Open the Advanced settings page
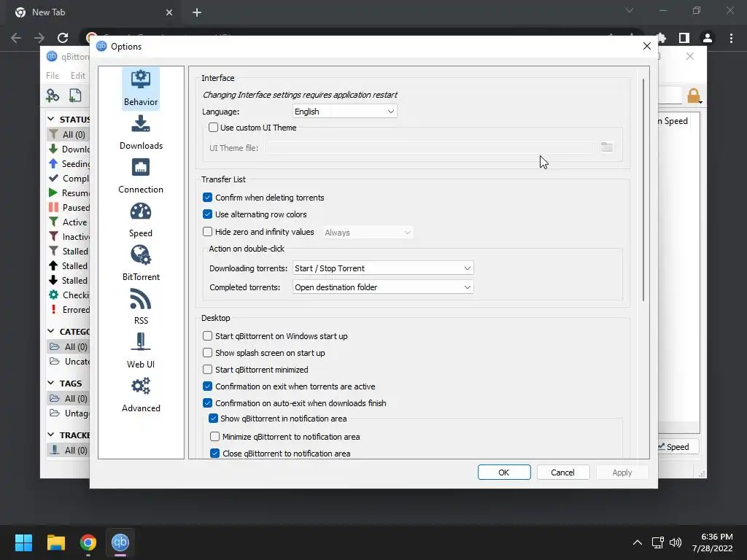The height and width of the screenshot is (560, 747). tap(141, 395)
